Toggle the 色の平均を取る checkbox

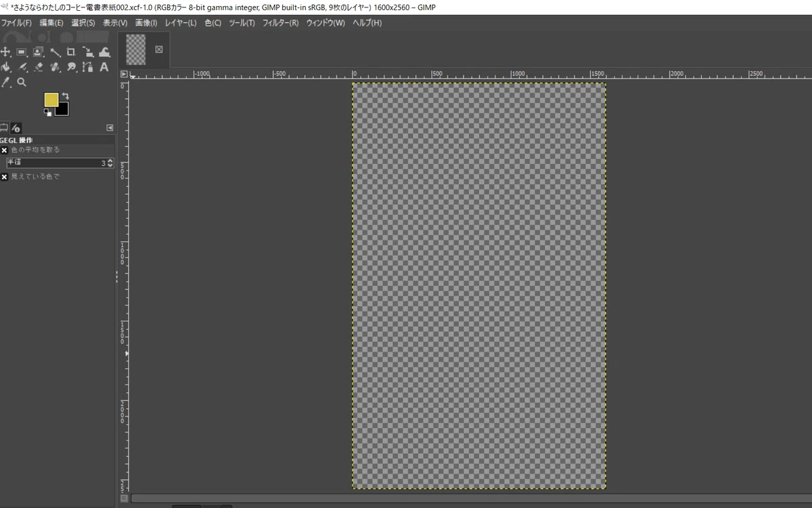pyautogui.click(x=4, y=150)
